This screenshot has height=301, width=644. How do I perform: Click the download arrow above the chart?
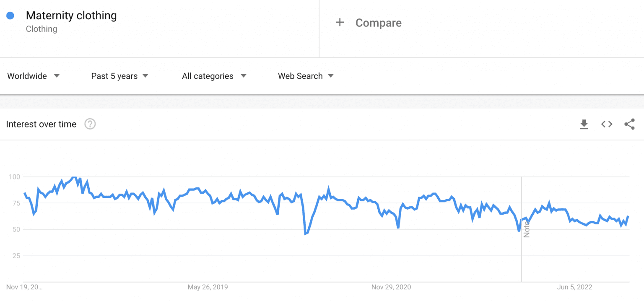click(x=584, y=124)
